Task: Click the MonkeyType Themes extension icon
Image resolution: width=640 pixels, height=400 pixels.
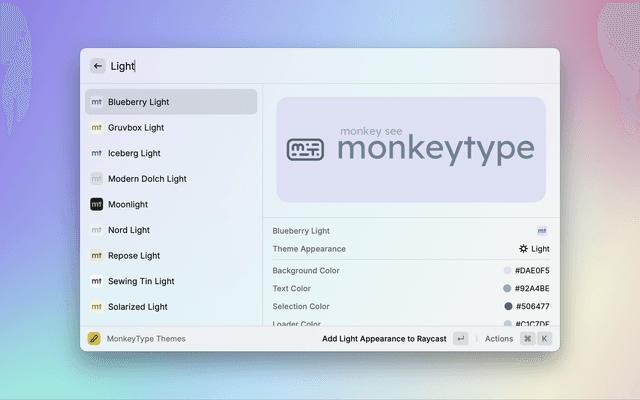Action: 94,339
